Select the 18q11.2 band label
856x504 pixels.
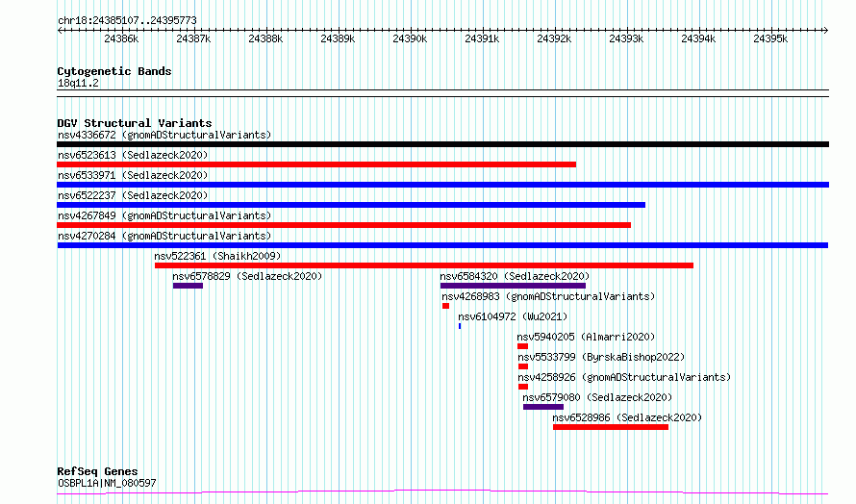(78, 83)
